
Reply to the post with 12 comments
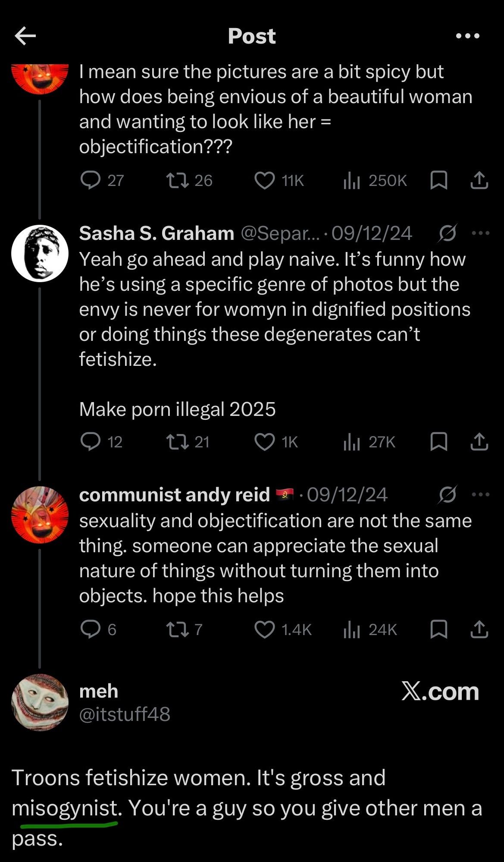click(91, 442)
